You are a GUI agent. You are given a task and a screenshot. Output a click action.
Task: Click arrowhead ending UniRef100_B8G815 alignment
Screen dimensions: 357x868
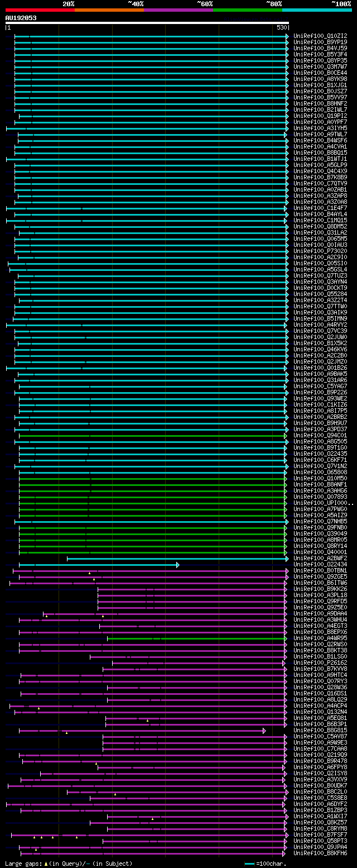264,730
